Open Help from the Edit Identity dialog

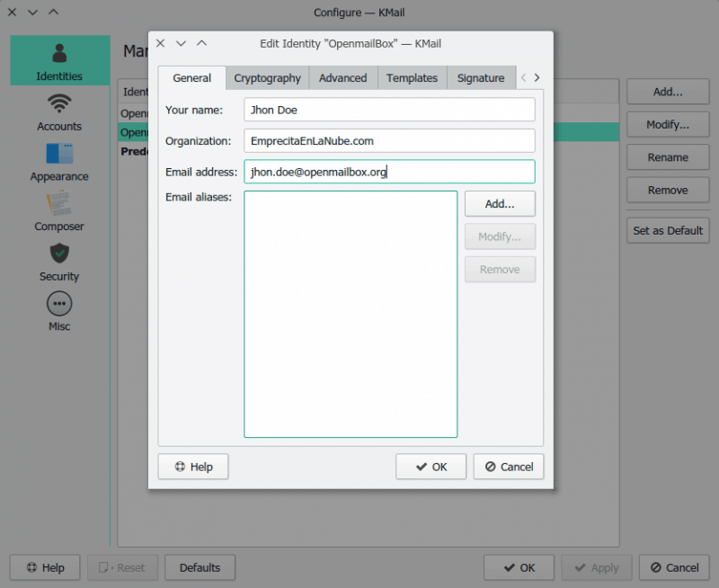tap(192, 467)
